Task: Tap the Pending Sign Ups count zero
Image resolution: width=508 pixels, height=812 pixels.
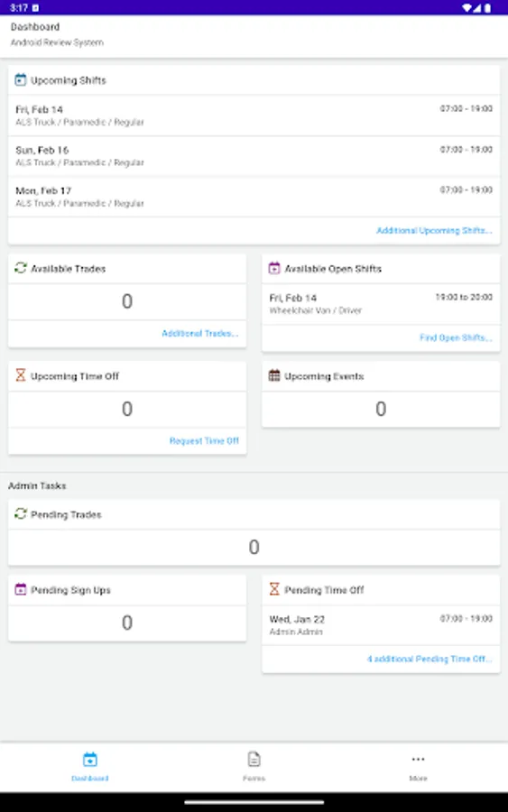Action: (127, 623)
